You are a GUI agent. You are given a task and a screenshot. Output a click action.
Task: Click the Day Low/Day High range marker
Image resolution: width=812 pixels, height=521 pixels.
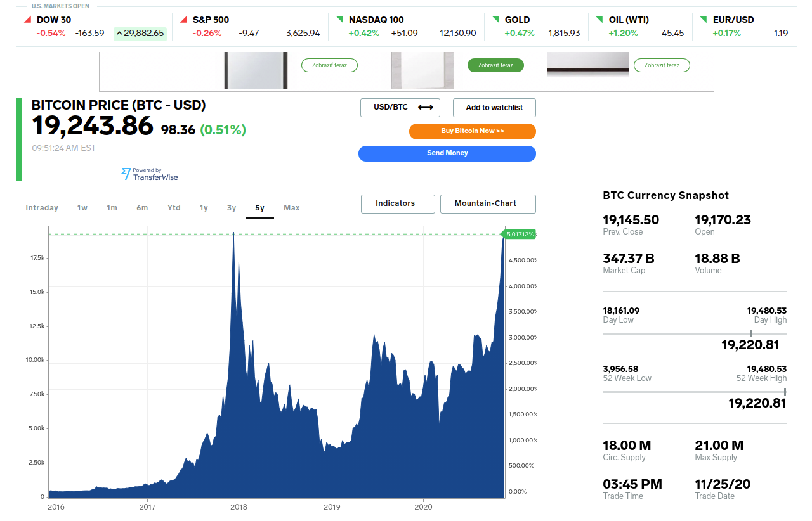coord(752,333)
